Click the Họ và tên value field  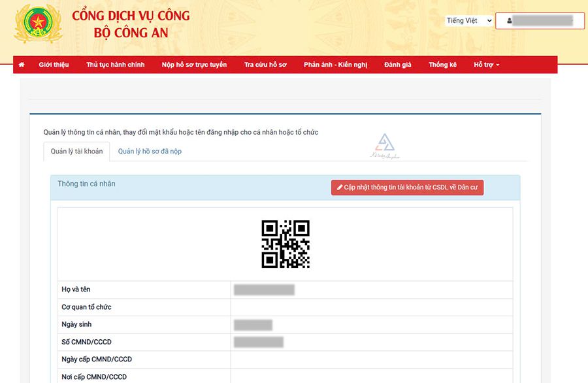[264, 290]
